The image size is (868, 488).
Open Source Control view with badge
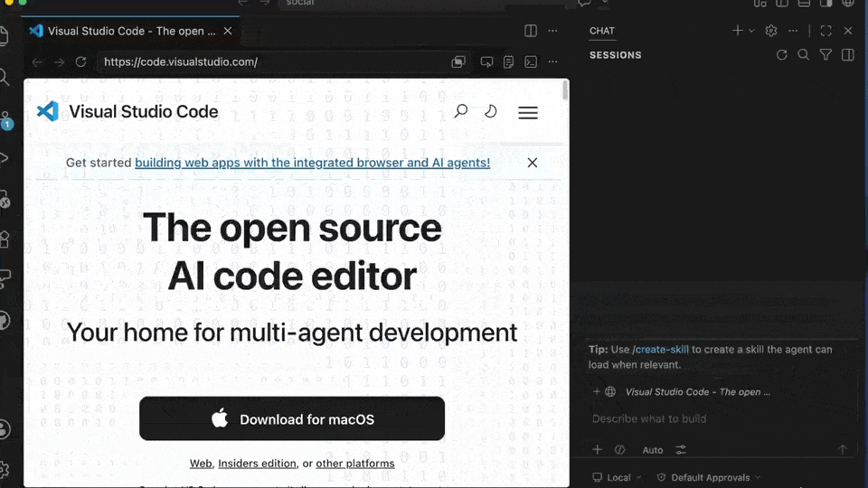click(x=5, y=120)
